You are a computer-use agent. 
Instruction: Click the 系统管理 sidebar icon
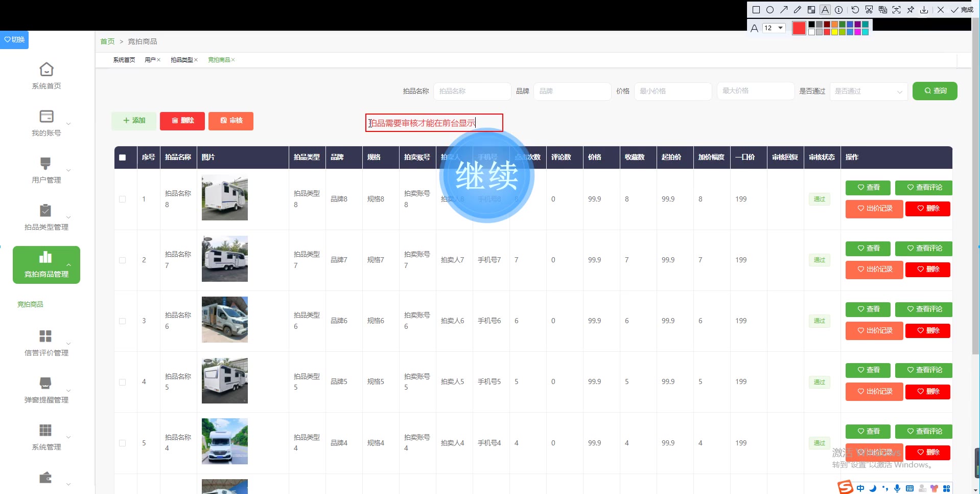45,430
